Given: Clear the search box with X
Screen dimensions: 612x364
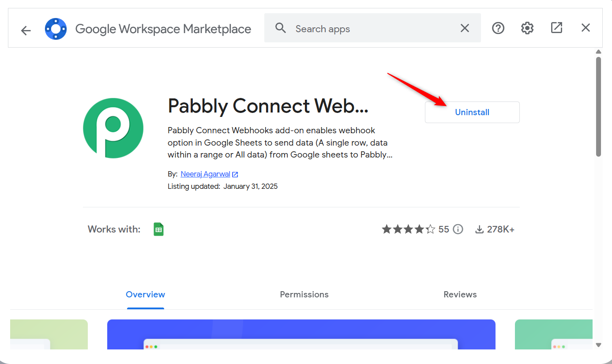Looking at the screenshot, I should (x=465, y=28).
